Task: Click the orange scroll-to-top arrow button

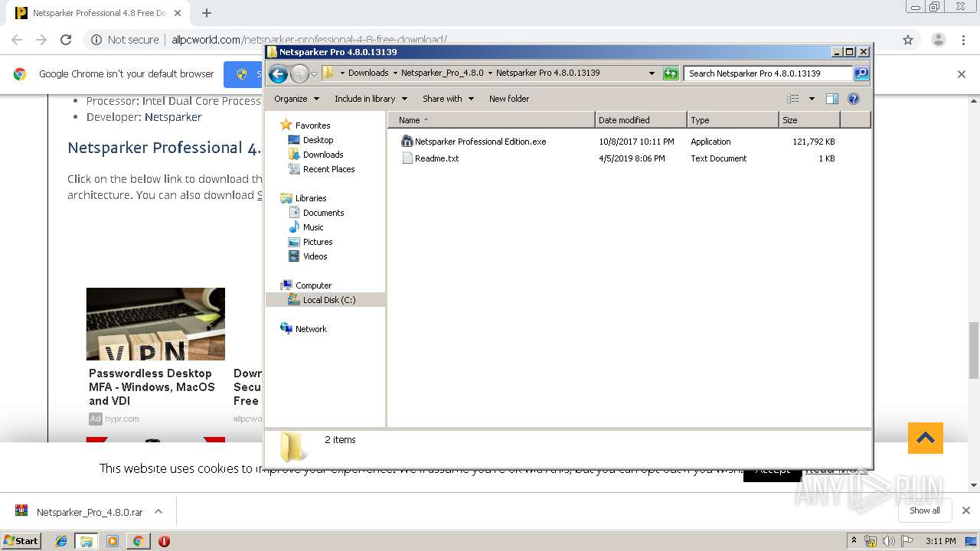Action: (x=926, y=438)
